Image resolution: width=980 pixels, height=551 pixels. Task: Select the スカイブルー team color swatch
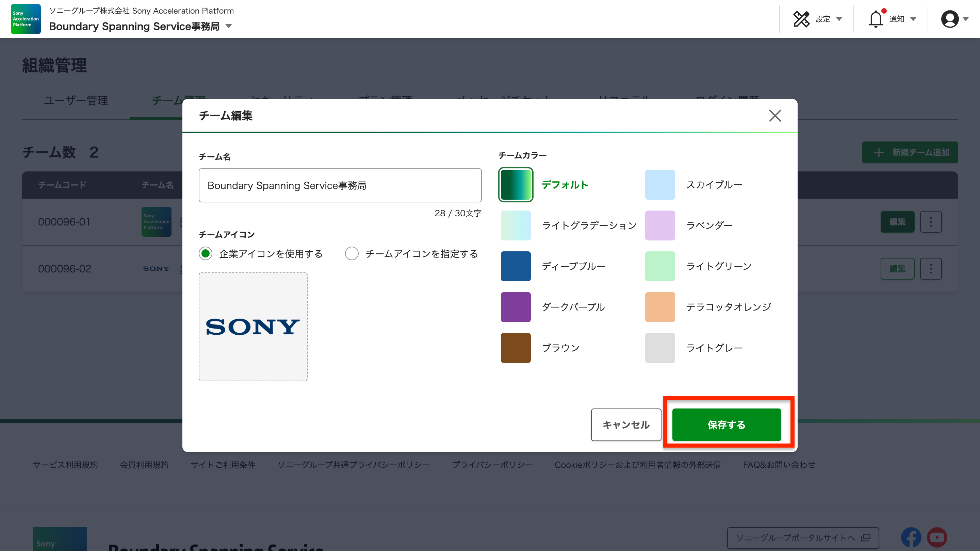[x=660, y=185]
